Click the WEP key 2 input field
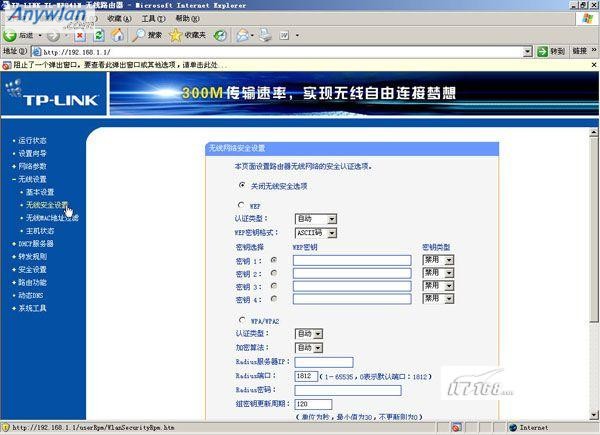Viewport: 600px width, 435px height. (352, 273)
